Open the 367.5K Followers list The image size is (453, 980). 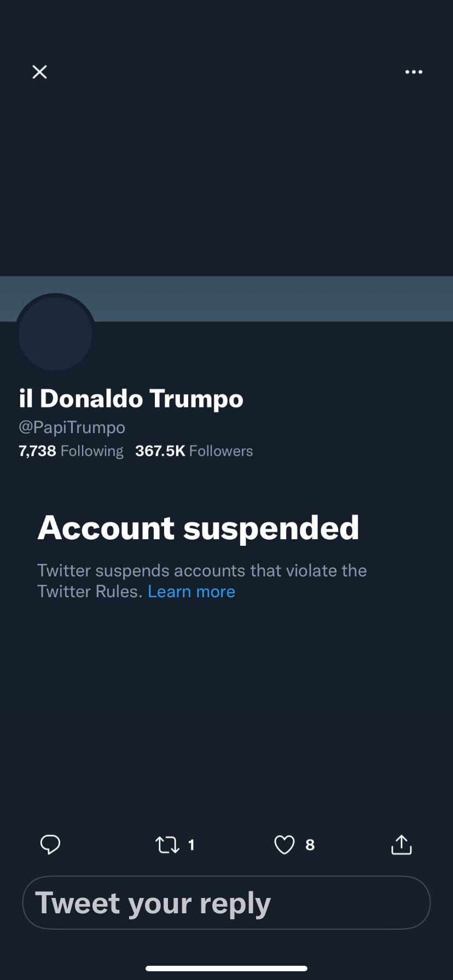coord(194,451)
